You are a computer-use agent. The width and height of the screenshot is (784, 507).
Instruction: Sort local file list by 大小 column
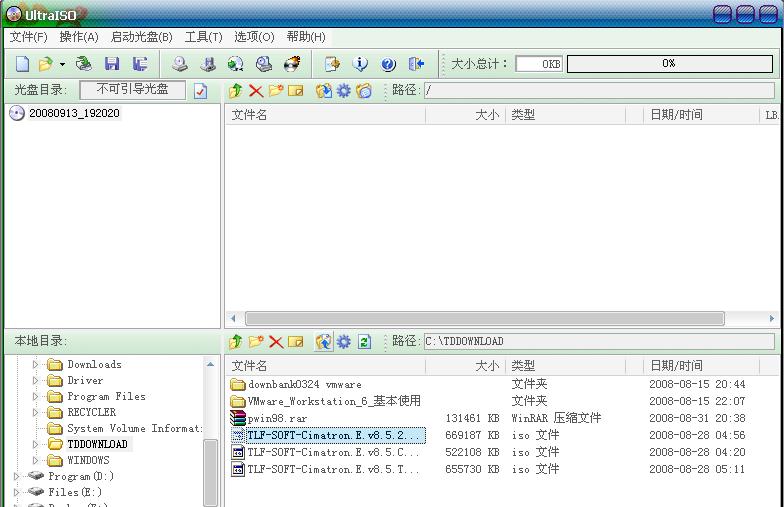click(x=466, y=366)
